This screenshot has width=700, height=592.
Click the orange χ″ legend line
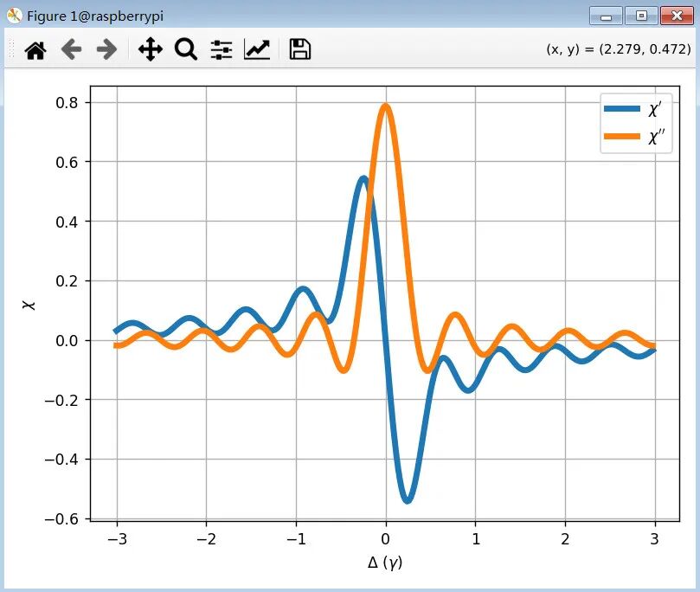(x=622, y=136)
